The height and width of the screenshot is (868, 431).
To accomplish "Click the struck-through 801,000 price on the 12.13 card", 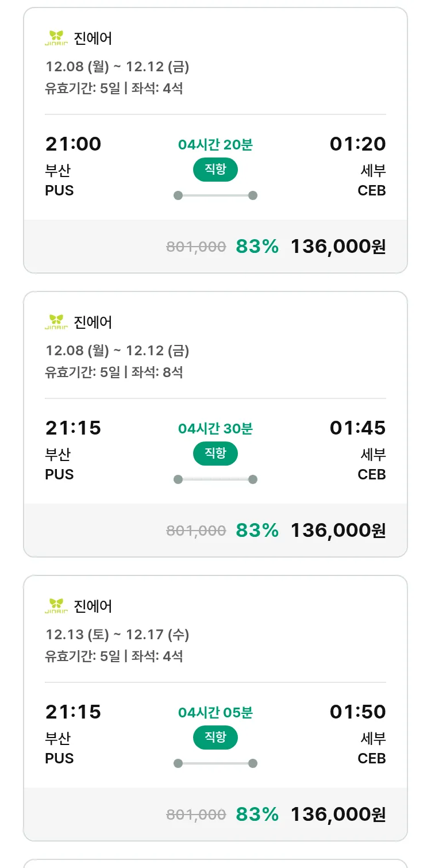I will click(196, 815).
